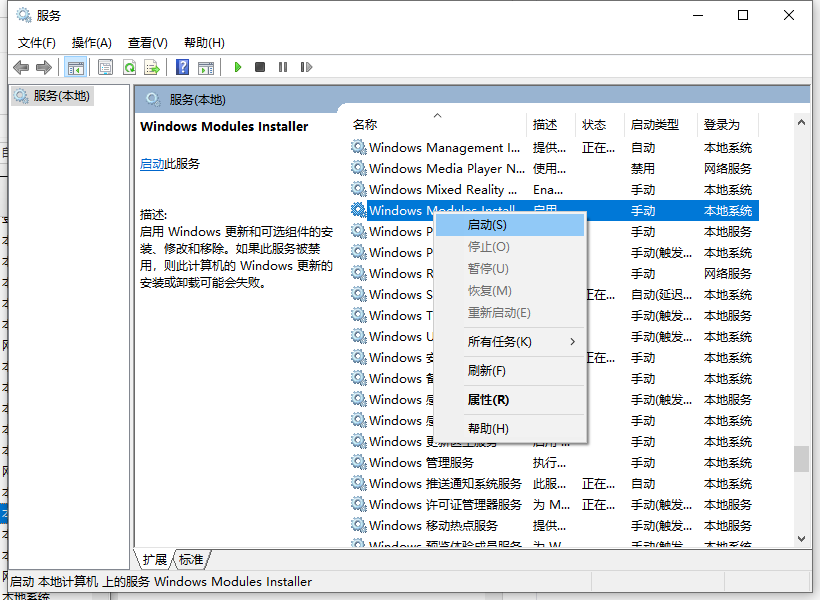The image size is (820, 600).
Task: Sort by the 名称 column header
Action: coord(365,125)
